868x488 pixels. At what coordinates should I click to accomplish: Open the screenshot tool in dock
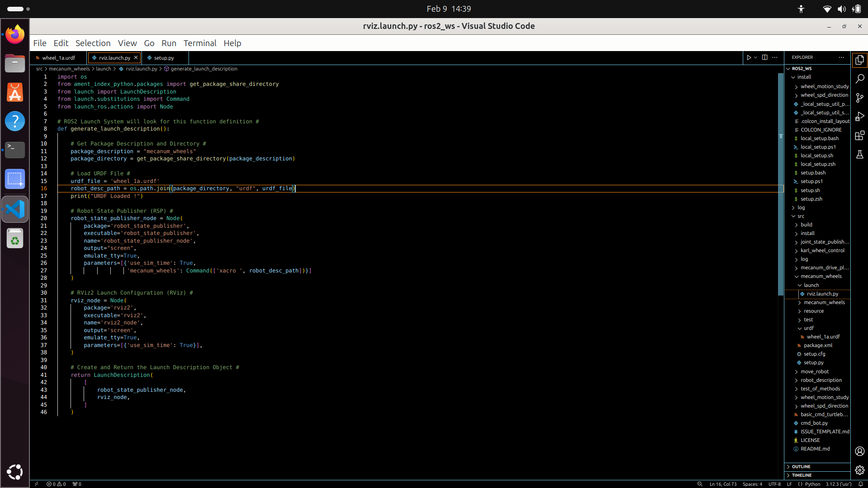15,179
